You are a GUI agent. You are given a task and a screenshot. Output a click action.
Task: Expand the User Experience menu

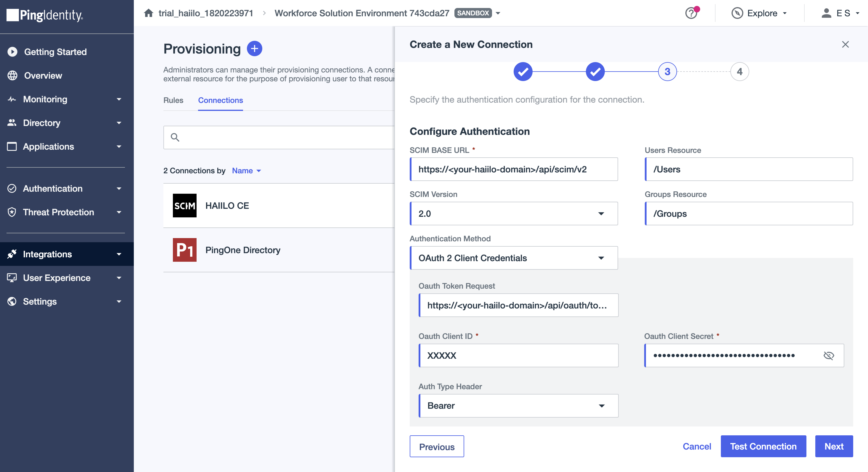(119, 278)
